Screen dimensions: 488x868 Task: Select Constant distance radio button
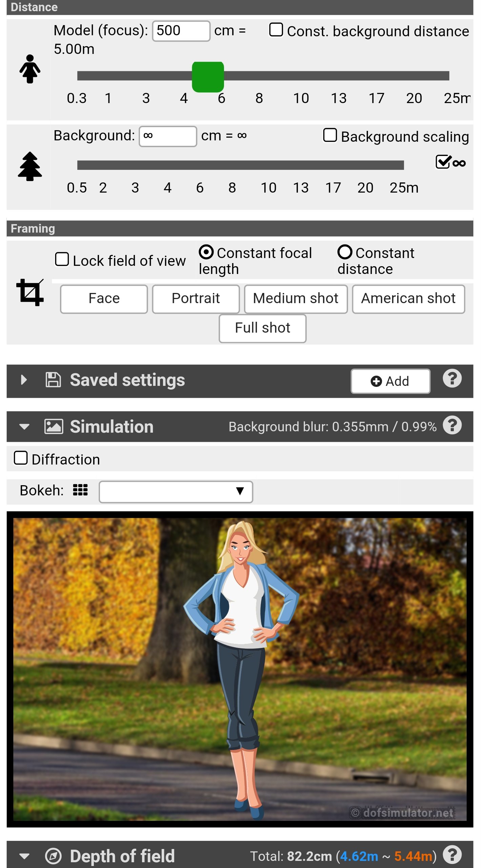(x=345, y=252)
